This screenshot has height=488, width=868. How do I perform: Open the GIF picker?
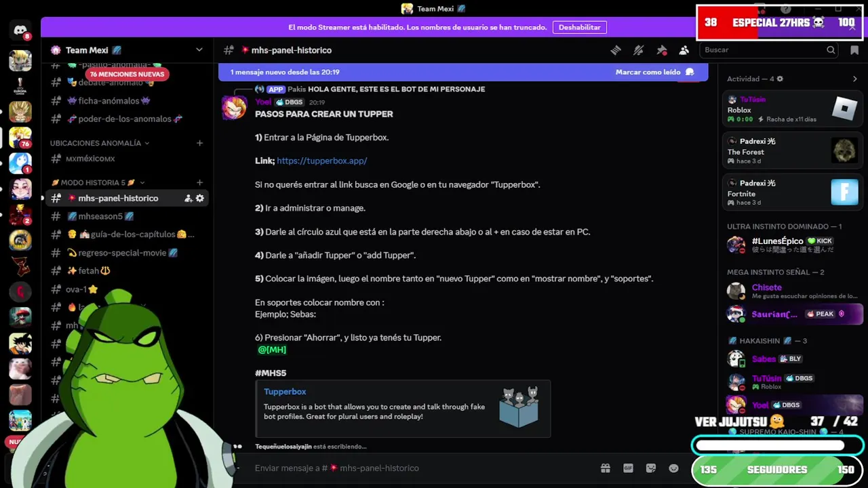click(x=628, y=468)
